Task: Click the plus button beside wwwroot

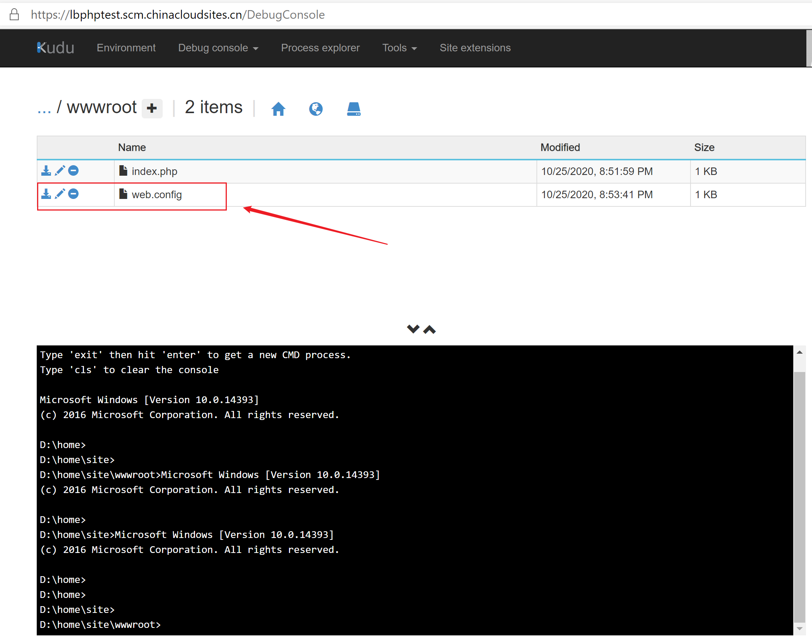Action: pos(152,108)
